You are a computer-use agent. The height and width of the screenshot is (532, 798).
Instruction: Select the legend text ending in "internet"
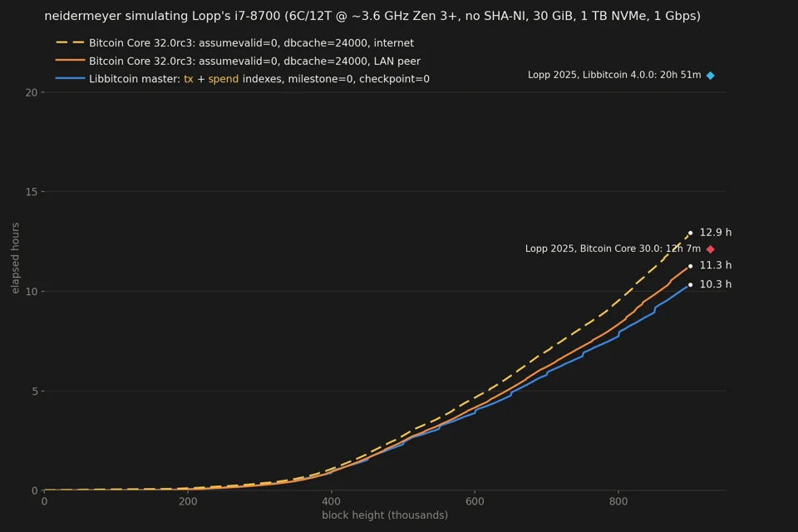[x=251, y=42]
